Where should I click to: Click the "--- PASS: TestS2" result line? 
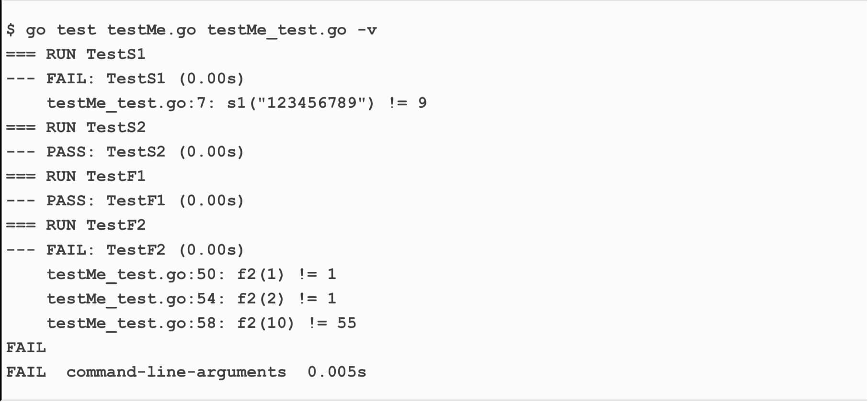(125, 152)
